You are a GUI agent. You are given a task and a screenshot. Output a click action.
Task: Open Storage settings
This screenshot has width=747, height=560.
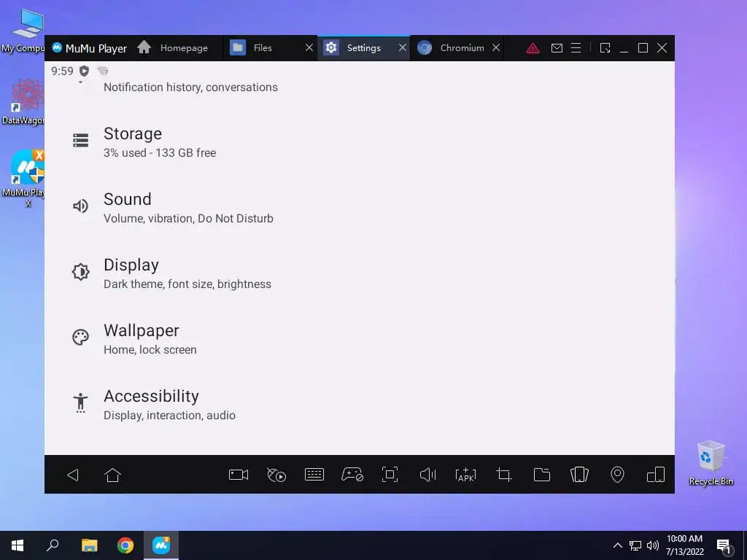tap(360, 142)
